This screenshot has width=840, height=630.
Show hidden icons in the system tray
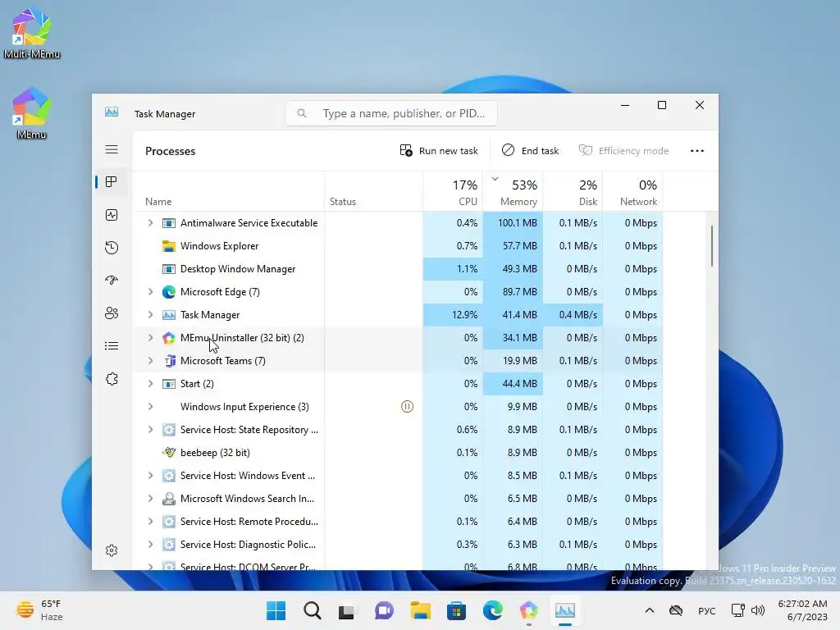tap(650, 610)
